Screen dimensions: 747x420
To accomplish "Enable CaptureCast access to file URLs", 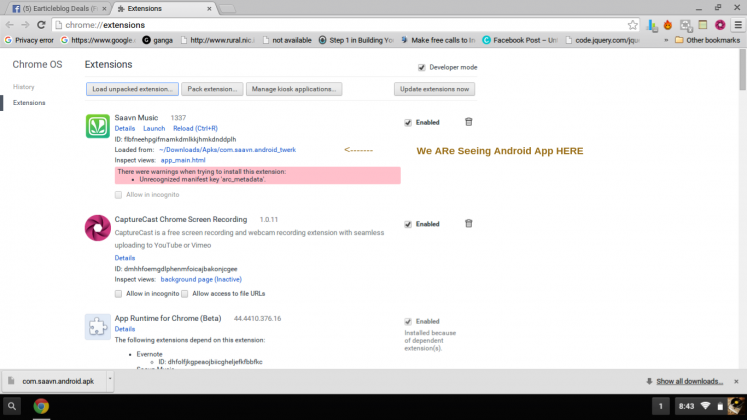I will coord(185,294).
